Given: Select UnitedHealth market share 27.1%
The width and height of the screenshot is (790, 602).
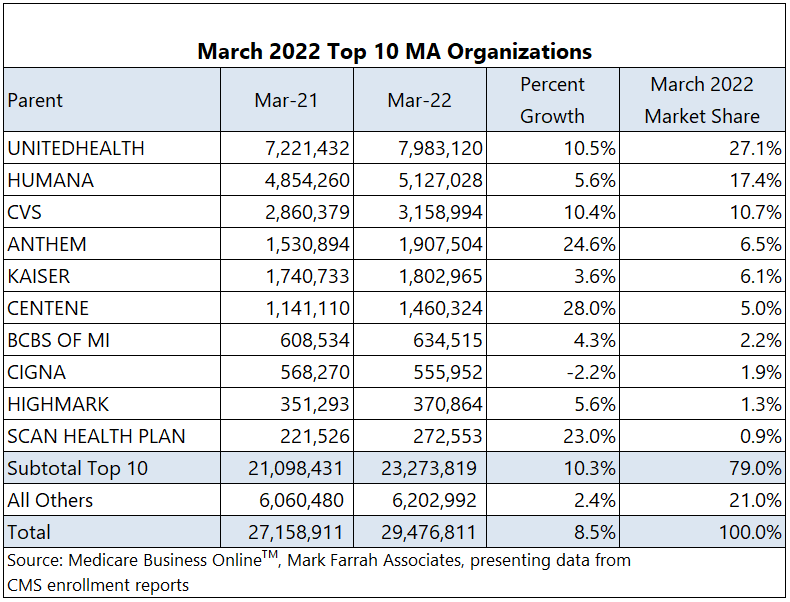Looking at the screenshot, I should click(755, 148).
